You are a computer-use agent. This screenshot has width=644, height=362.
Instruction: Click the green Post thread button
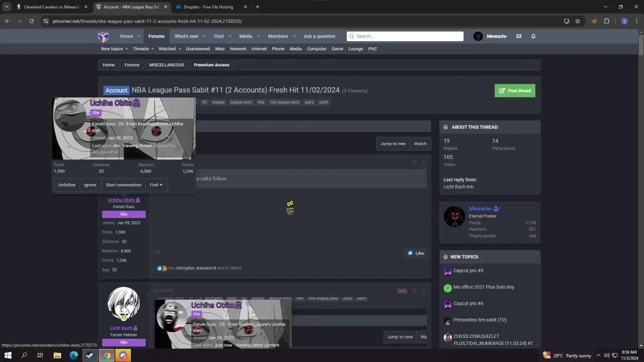[515, 90]
